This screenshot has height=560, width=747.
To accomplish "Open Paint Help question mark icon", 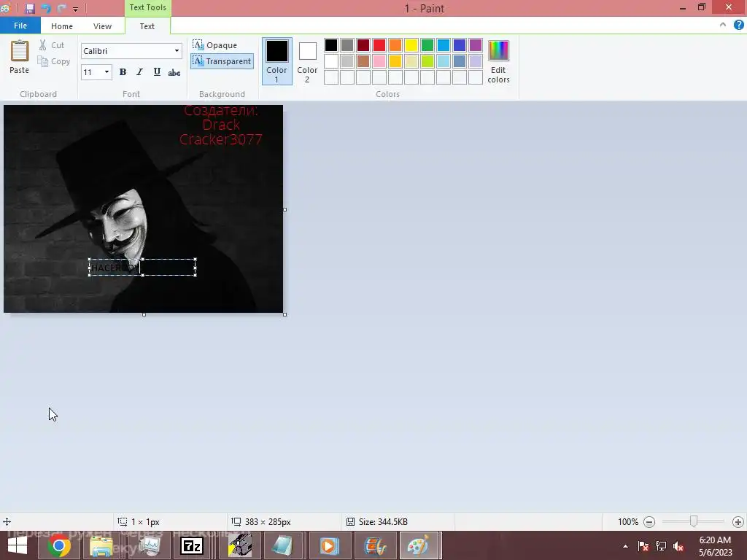I will tap(738, 26).
